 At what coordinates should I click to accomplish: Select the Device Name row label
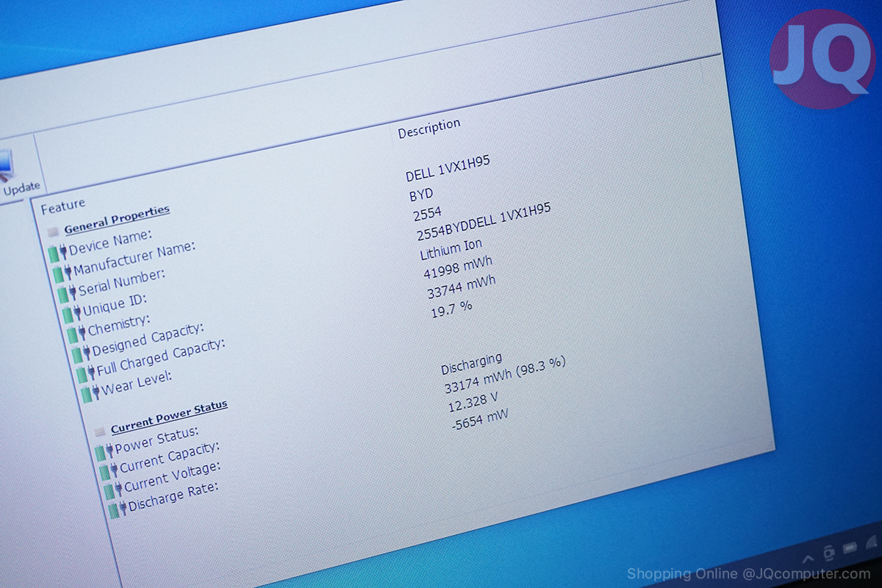(110, 241)
